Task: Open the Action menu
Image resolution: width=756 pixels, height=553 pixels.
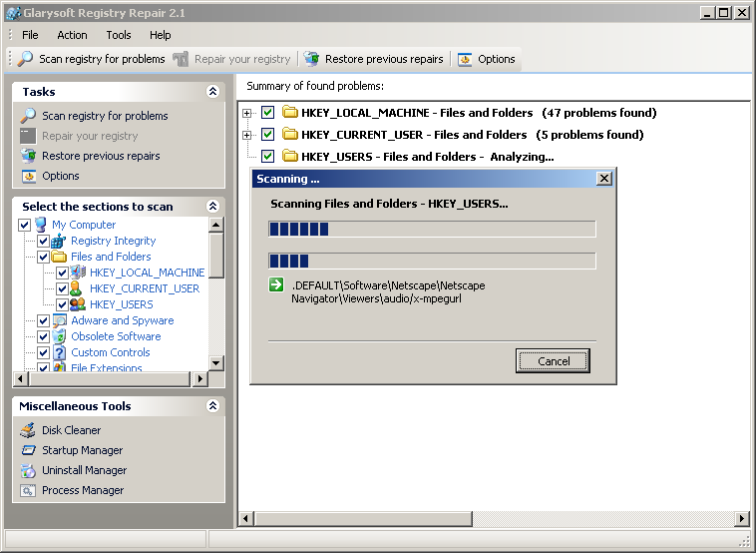Action: click(73, 35)
